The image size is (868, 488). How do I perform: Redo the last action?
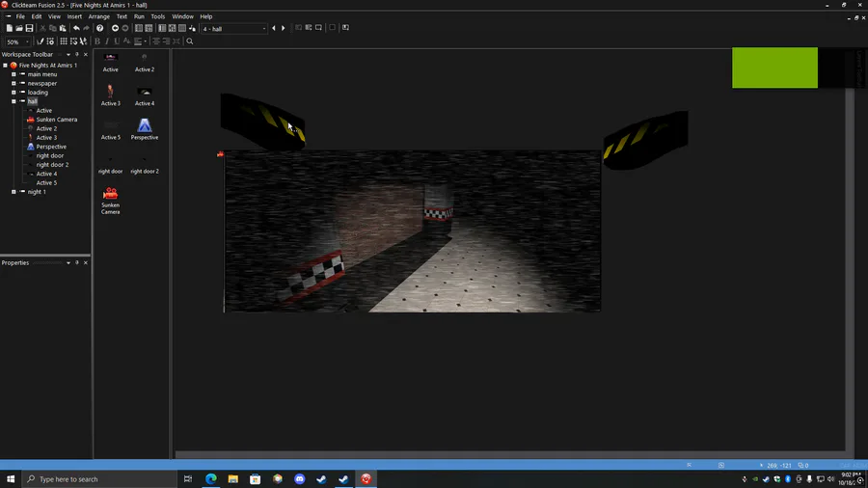tap(87, 28)
